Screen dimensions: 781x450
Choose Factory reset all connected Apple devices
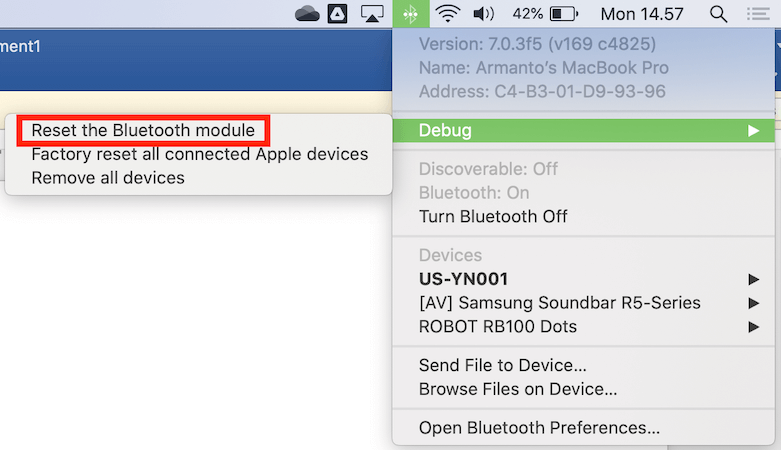(x=199, y=154)
